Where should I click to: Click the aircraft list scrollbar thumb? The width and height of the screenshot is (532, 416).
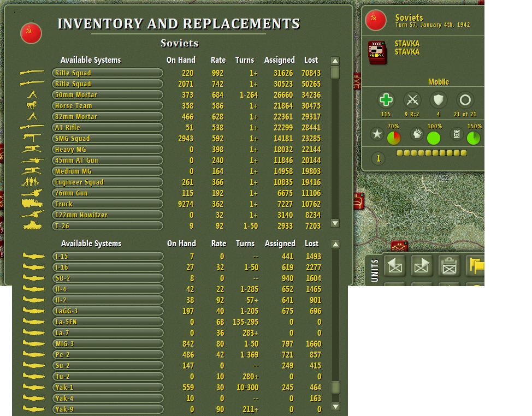pos(335,387)
